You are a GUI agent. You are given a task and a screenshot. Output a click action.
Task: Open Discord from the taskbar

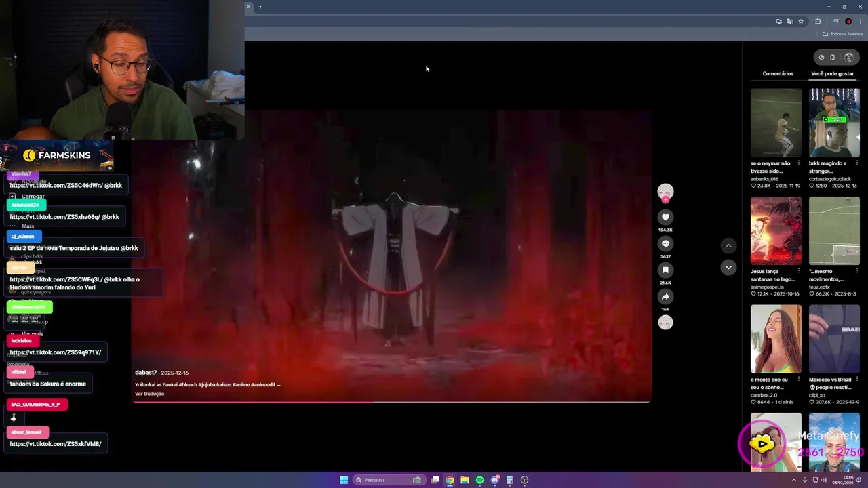pos(494,480)
